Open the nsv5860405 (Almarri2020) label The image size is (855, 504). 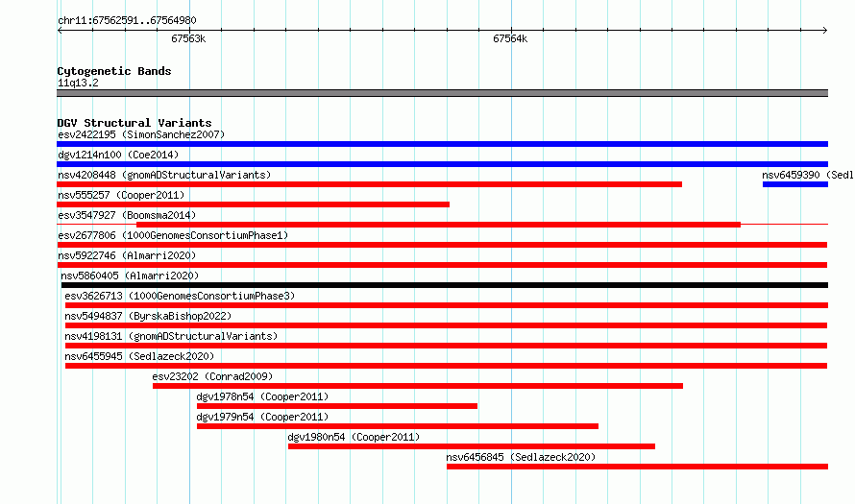click(130, 276)
